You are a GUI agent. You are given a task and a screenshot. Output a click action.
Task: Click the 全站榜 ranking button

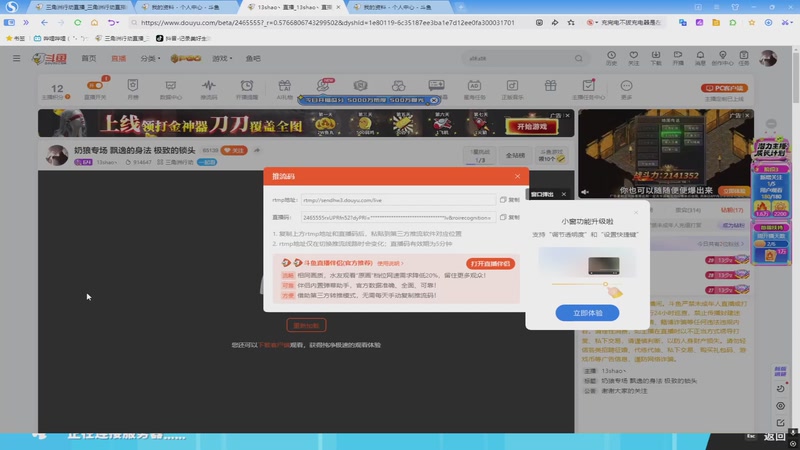515,155
